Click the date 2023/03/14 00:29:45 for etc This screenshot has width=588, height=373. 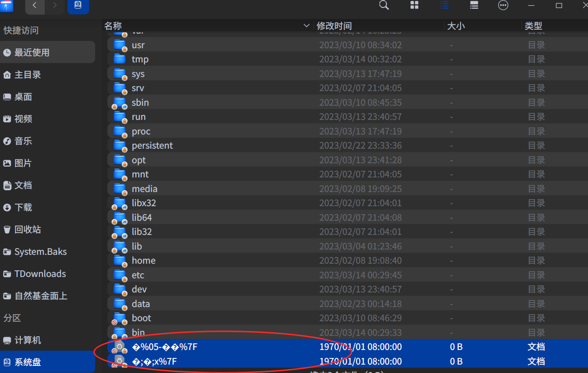[x=360, y=275]
